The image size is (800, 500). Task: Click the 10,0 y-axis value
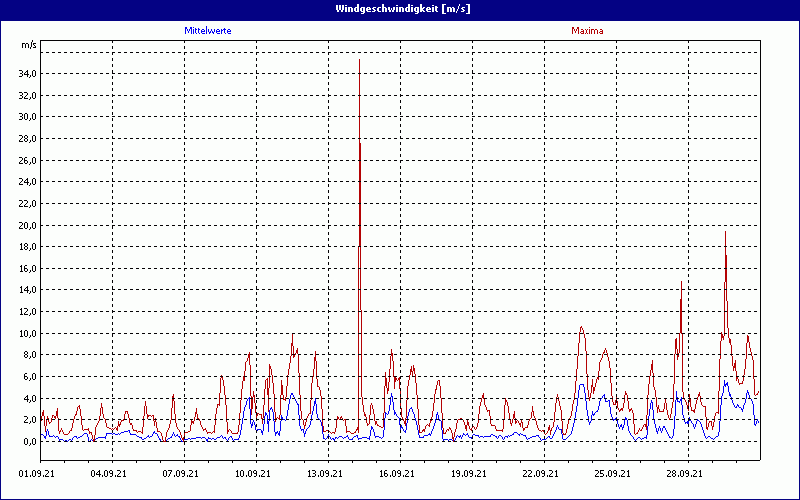(27, 334)
